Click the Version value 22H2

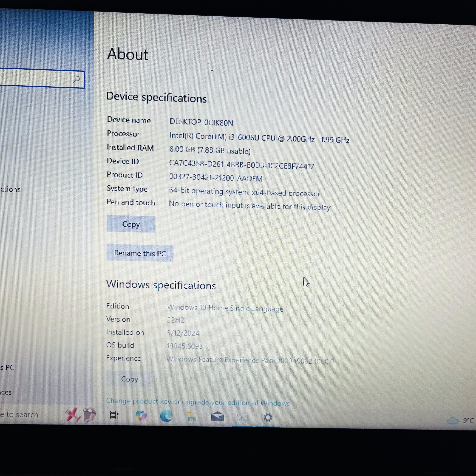175,320
